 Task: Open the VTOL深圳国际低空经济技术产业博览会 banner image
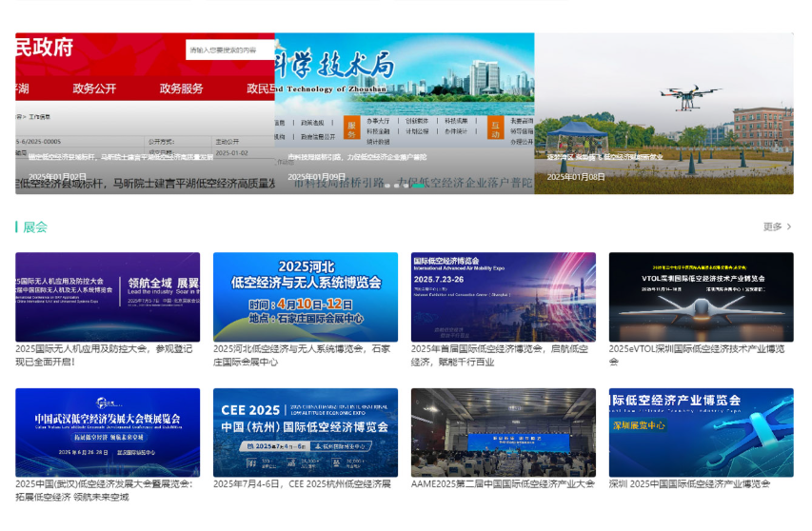click(x=702, y=296)
